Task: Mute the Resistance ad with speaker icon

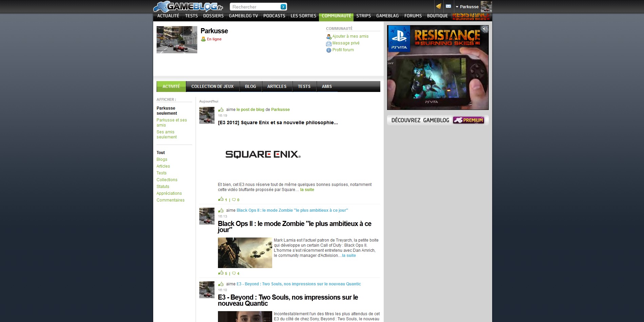Action: point(484,29)
